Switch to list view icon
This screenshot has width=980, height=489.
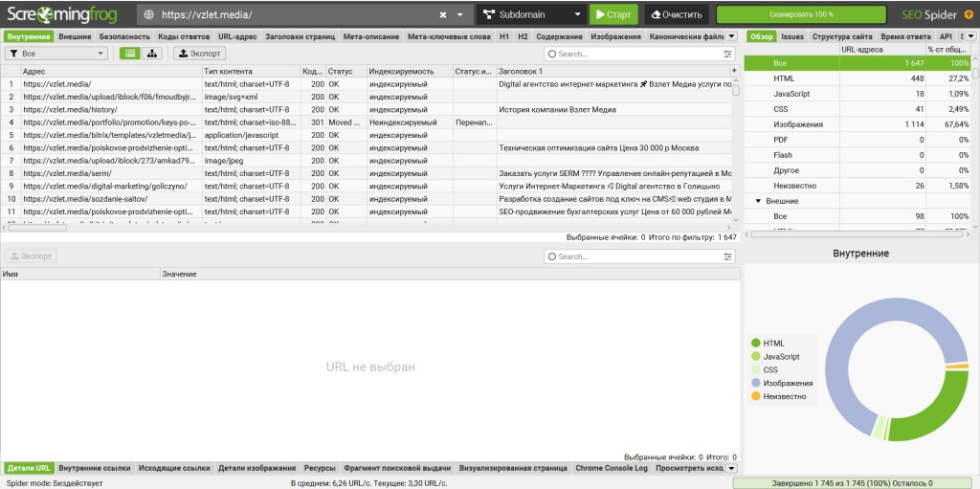[129, 54]
